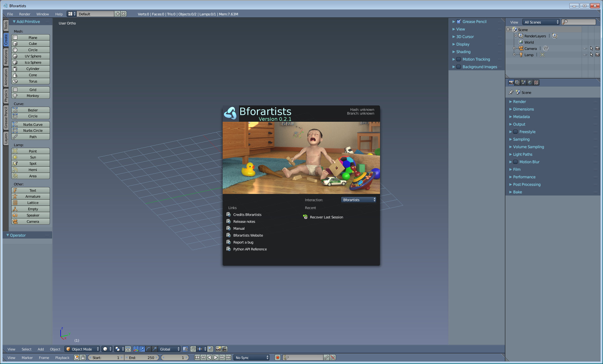Enable Freestyle checkbox in properties
Image resolution: width=603 pixels, height=364 pixels.
pyautogui.click(x=515, y=132)
